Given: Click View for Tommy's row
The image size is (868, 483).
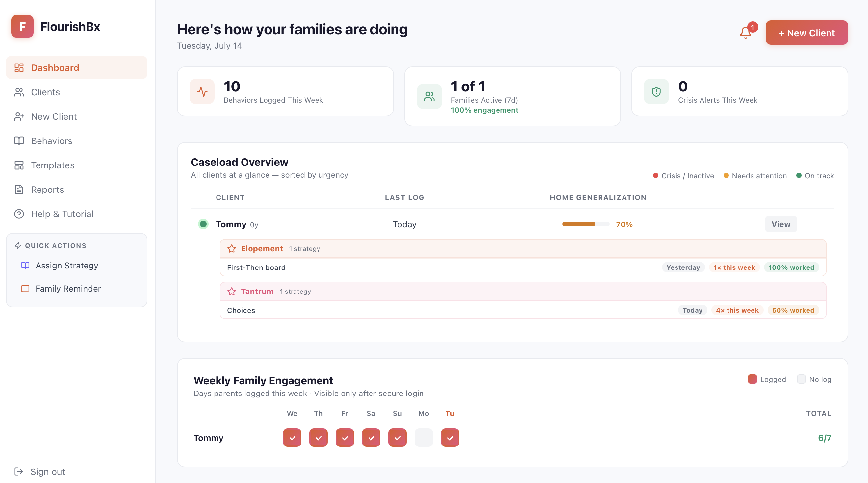Looking at the screenshot, I should [x=781, y=224].
